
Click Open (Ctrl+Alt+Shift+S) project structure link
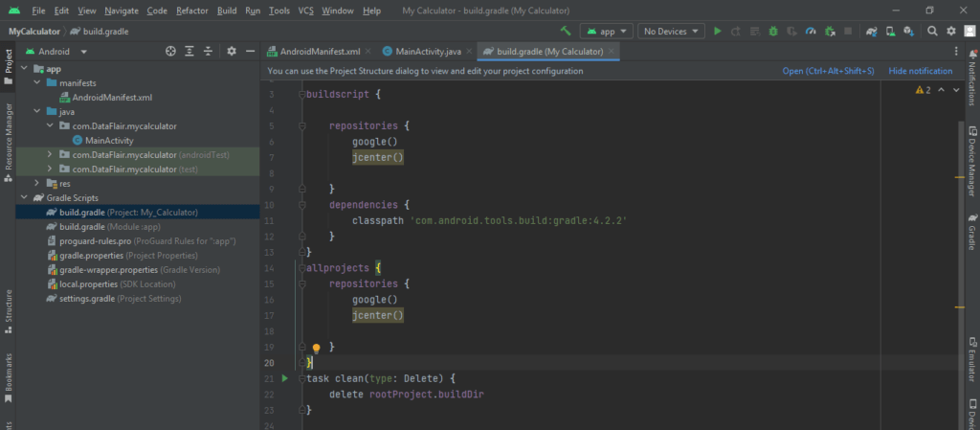coord(828,71)
